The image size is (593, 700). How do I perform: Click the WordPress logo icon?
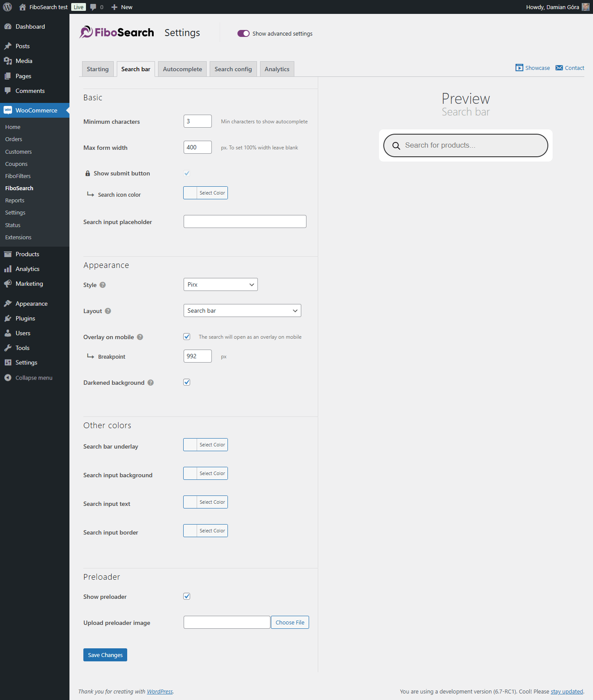point(7,7)
